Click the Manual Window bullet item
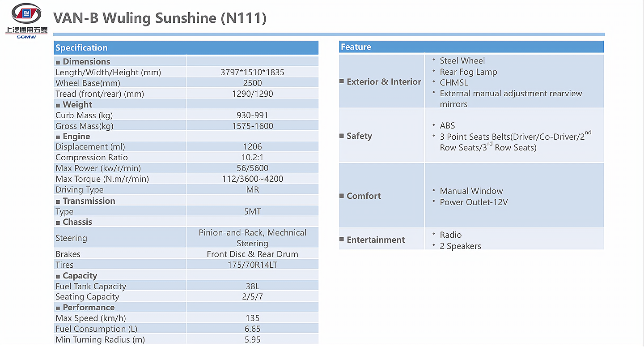Screen dimensions: 644x347 point(471,191)
